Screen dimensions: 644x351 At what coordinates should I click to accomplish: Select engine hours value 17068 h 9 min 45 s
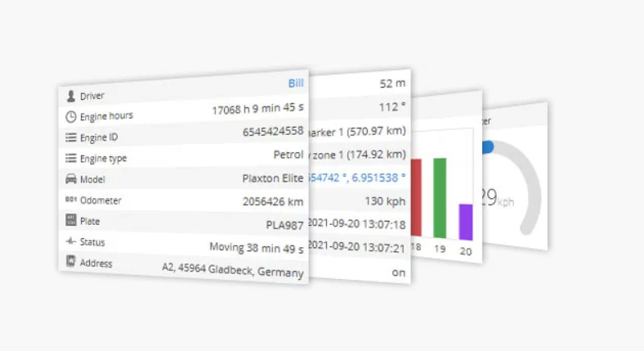click(x=257, y=109)
